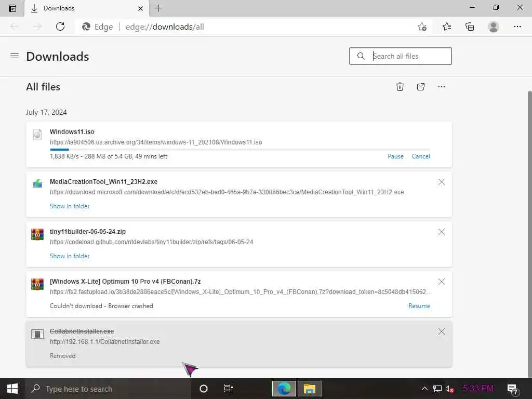Close the Downloads tab
The image size is (532, 399).
point(140,8)
